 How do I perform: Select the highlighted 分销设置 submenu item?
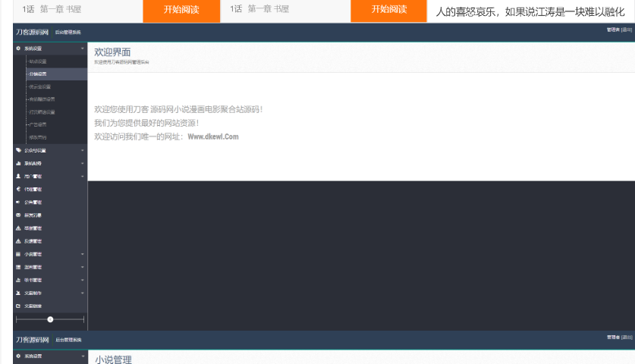coord(38,74)
